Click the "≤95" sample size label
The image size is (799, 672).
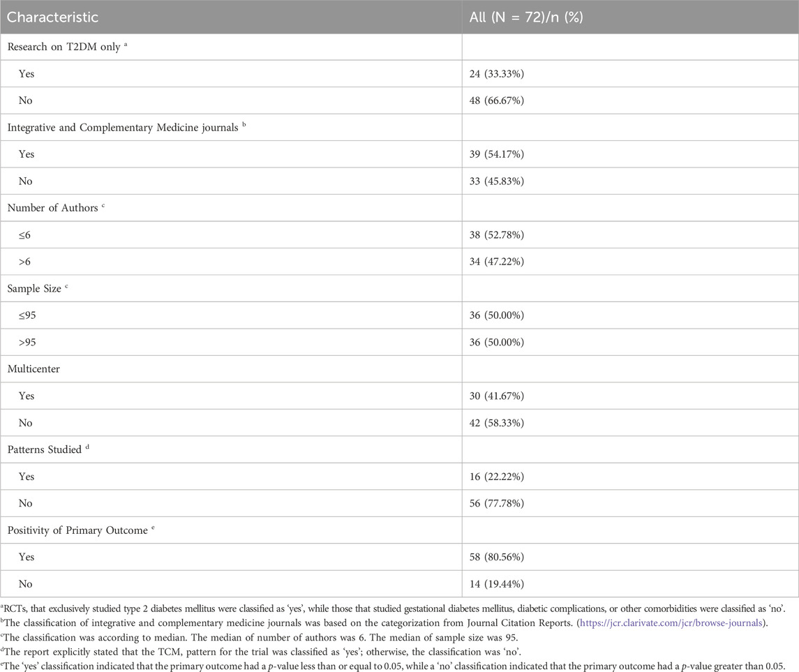(x=27, y=315)
